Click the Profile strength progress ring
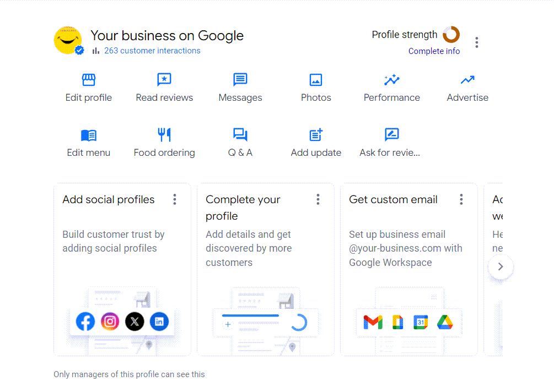Image resolution: width=554 pixels, height=392 pixels. 451,35
